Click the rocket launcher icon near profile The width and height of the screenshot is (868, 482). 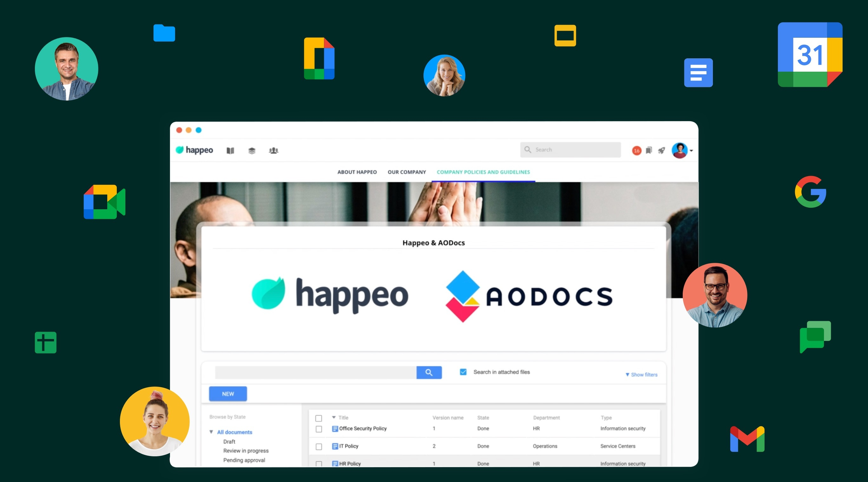[661, 151]
